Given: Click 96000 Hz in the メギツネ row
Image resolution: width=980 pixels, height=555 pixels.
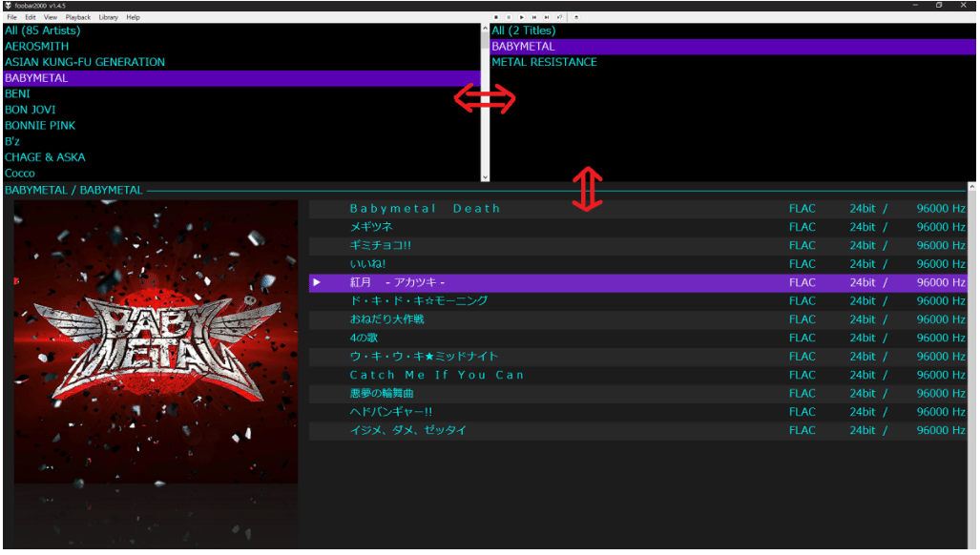Looking at the screenshot, I should (941, 227).
